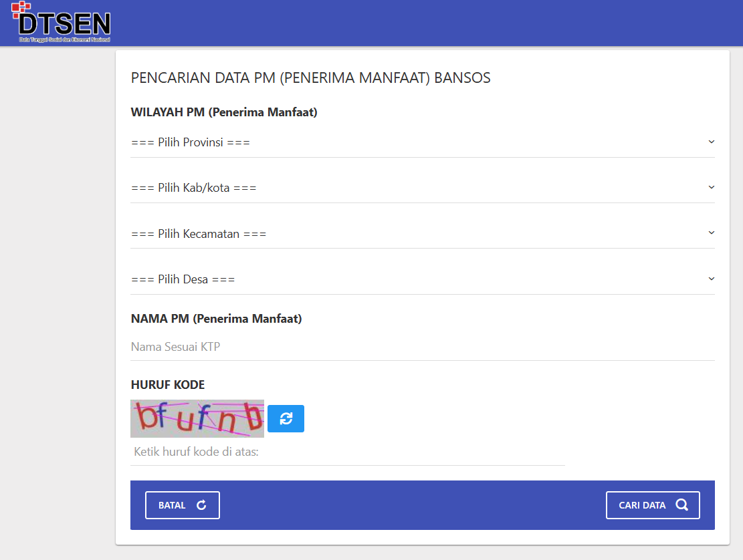Click the NAMA PM (Penerima Manfaat) label

click(x=216, y=319)
